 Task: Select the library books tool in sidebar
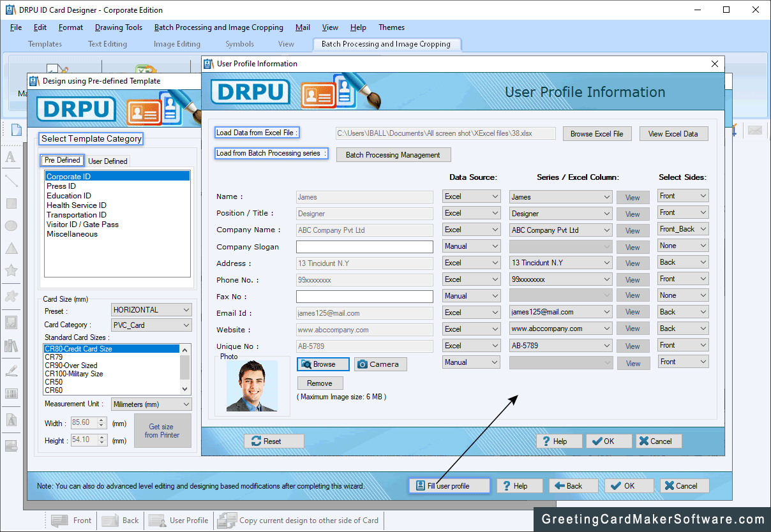pyautogui.click(x=11, y=346)
